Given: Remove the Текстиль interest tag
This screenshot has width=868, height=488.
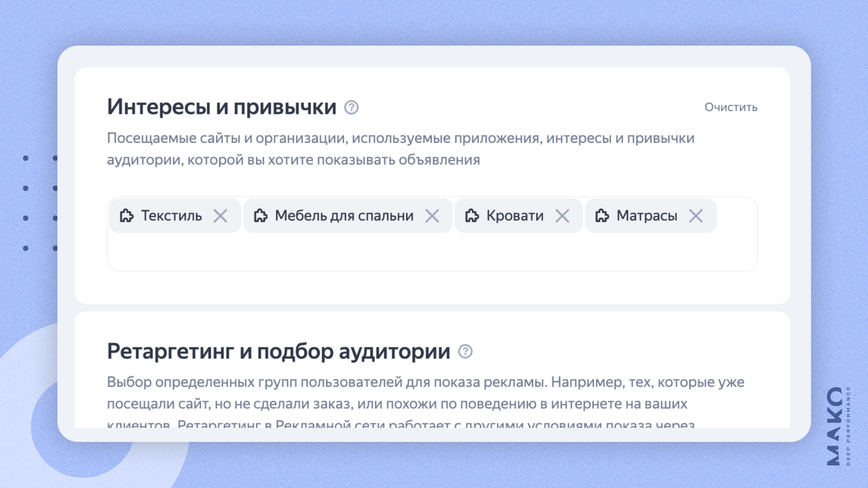Looking at the screenshot, I should coord(221,216).
